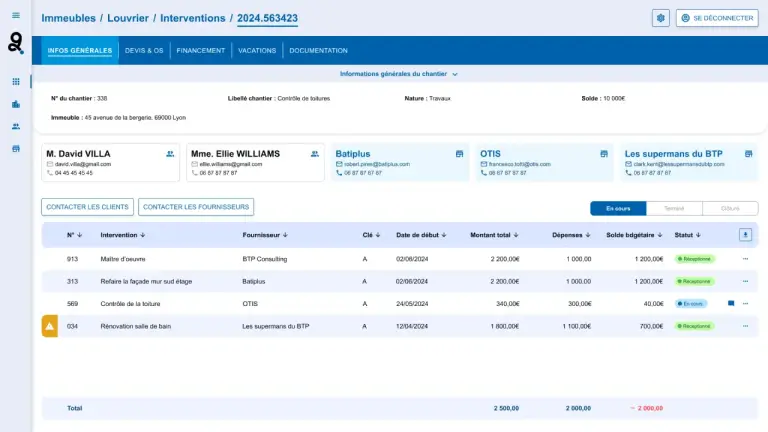The width and height of the screenshot is (768, 432).
Task: Click breadcrumb 2024.563423
Action: coord(267,18)
